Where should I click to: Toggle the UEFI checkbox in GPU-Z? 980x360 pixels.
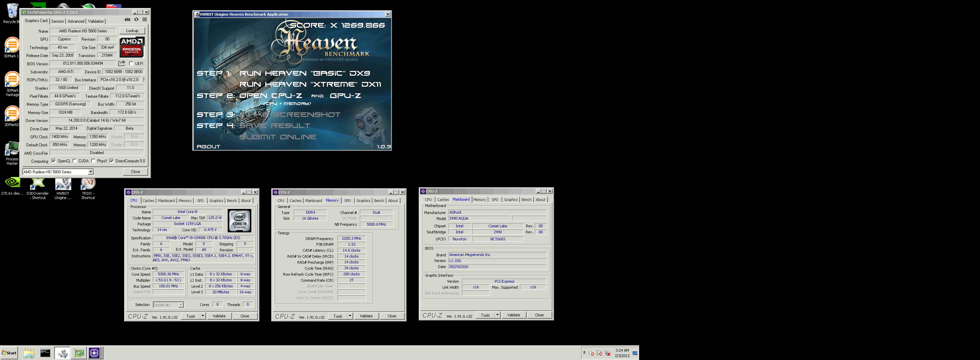(131, 64)
